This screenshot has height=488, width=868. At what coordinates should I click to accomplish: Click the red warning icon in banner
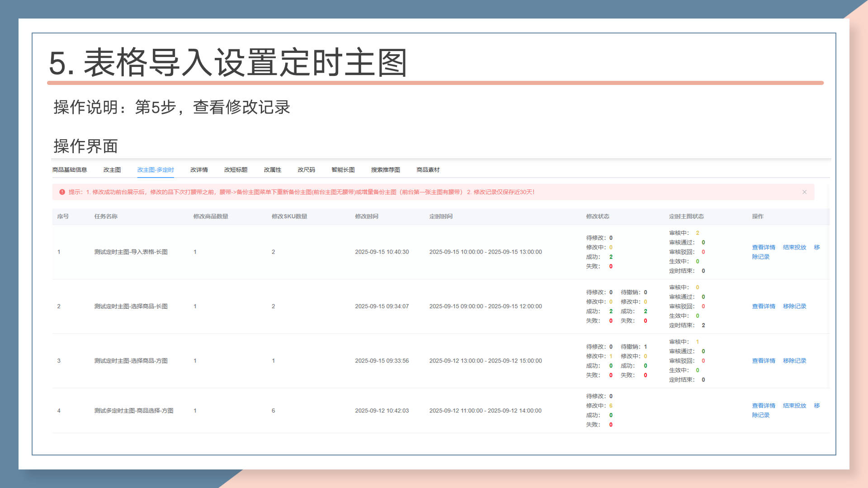(62, 192)
